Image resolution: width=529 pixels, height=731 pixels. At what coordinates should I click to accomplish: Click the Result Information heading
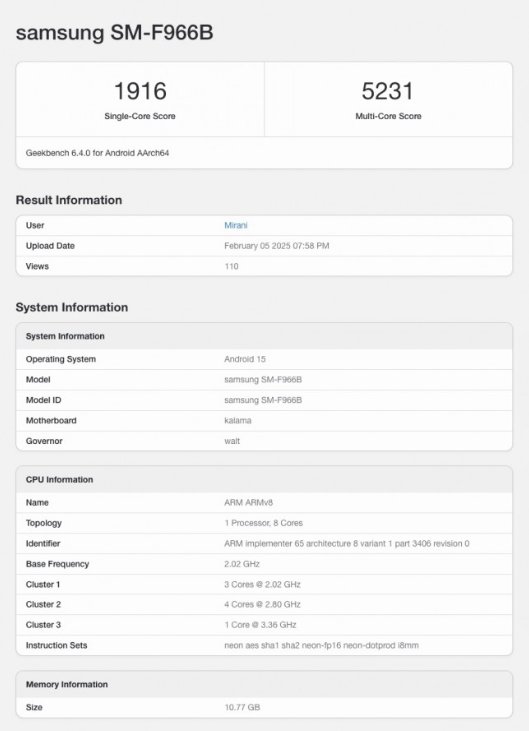(69, 200)
